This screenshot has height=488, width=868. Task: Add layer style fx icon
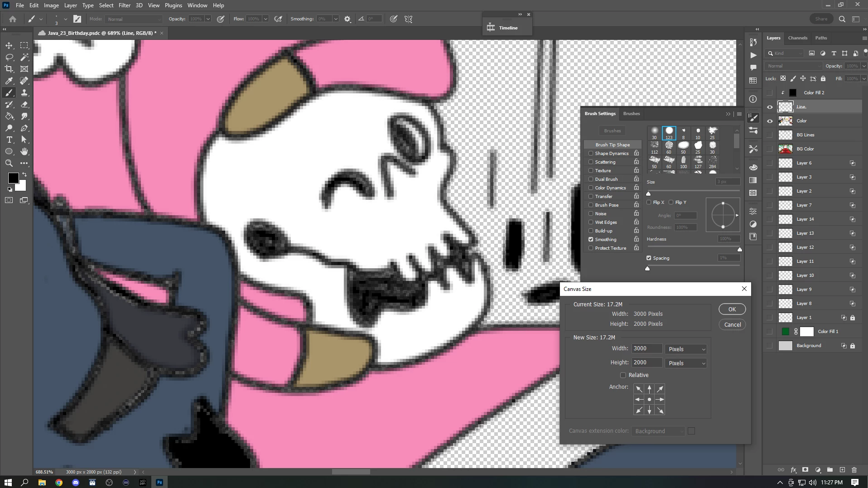(x=793, y=470)
